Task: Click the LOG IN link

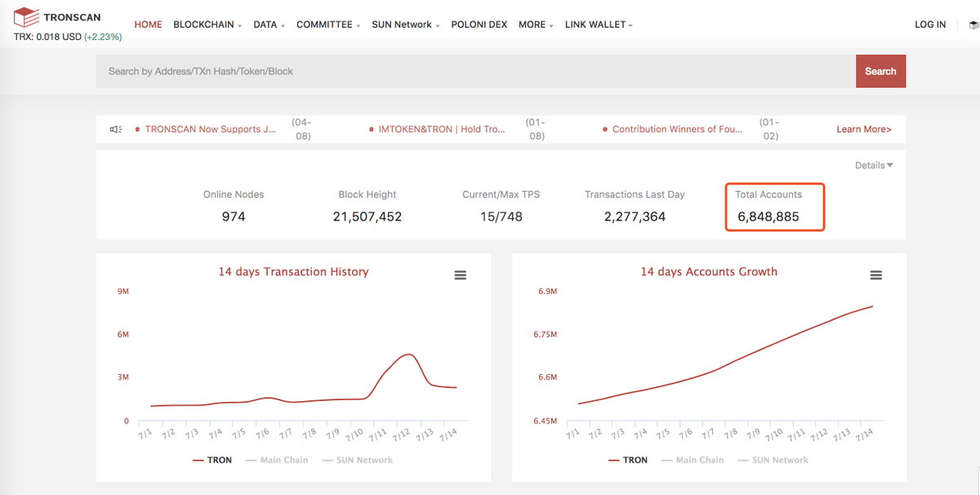Action: tap(930, 25)
